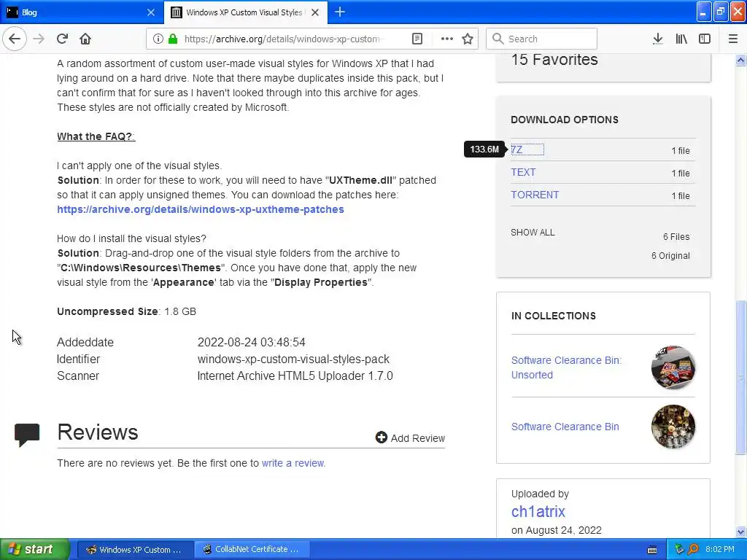The image size is (747, 560).
Task: Click the page scrollbar up arrow
Action: 740,60
